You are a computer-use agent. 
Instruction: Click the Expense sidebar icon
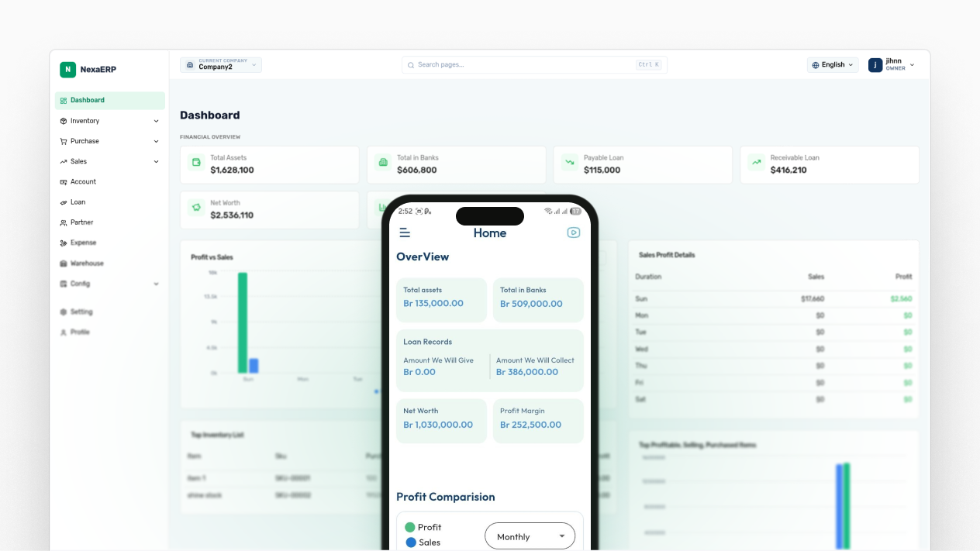click(x=64, y=243)
